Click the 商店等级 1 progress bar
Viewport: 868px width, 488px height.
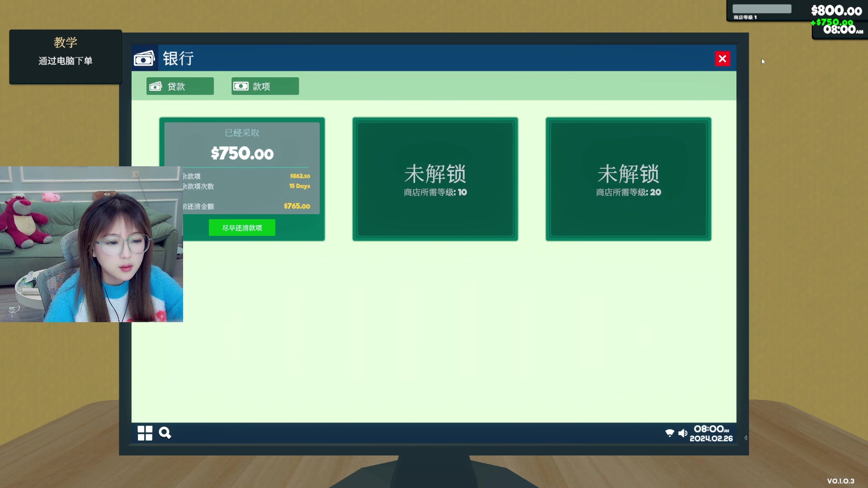pos(761,8)
